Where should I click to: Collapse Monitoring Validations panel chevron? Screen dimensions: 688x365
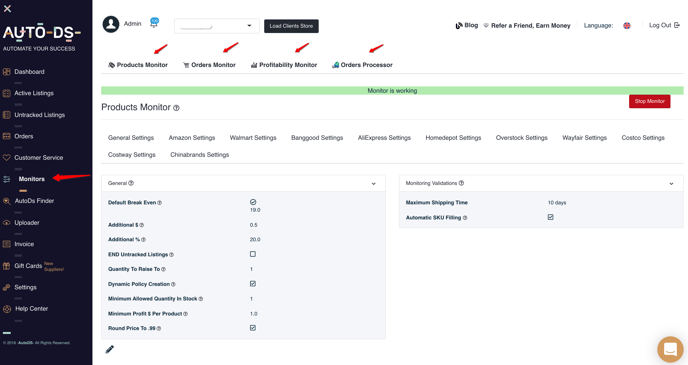671,184
